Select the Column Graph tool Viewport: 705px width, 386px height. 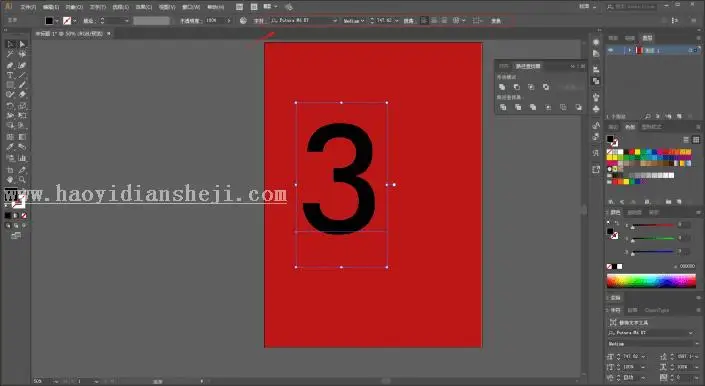(x=22, y=158)
